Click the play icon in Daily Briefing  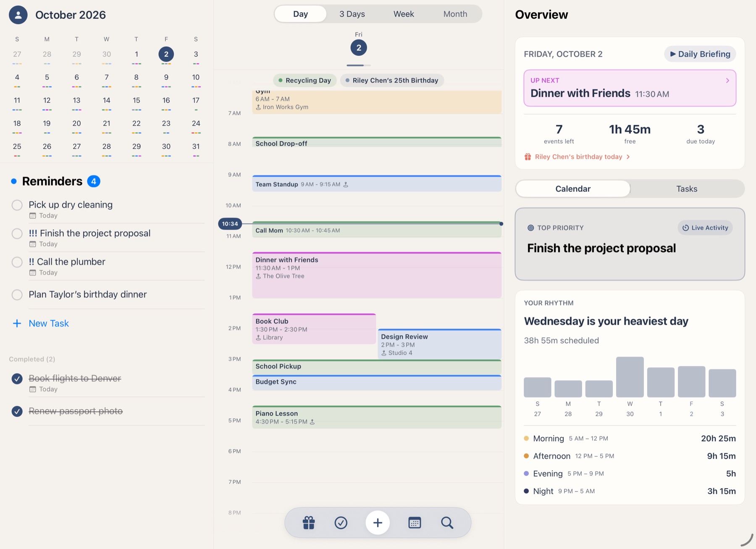coord(673,54)
